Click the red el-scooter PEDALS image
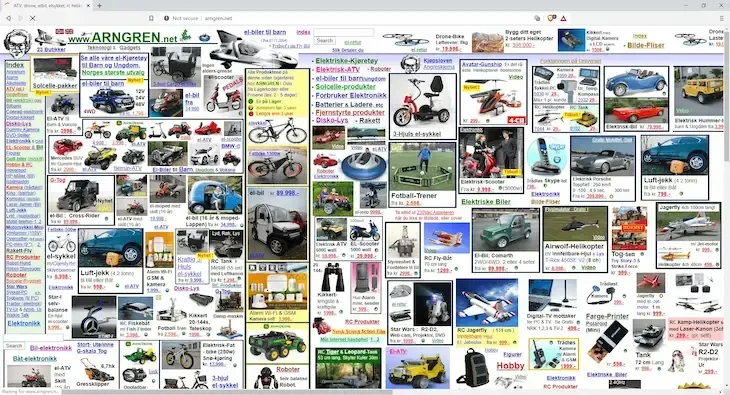Viewport: 730px width, 395px height. [224, 95]
